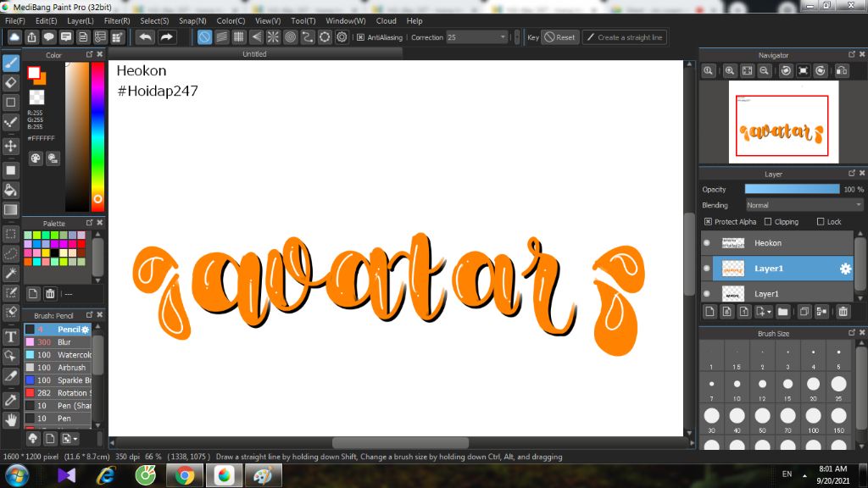The width and height of the screenshot is (868, 488).
Task: Pick a hue on the rainbow color bar
Action: coord(97,136)
